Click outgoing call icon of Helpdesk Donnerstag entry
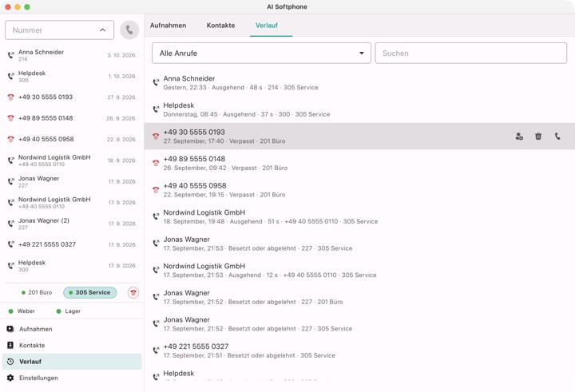This screenshot has width=575, height=392. pyautogui.click(x=156, y=109)
